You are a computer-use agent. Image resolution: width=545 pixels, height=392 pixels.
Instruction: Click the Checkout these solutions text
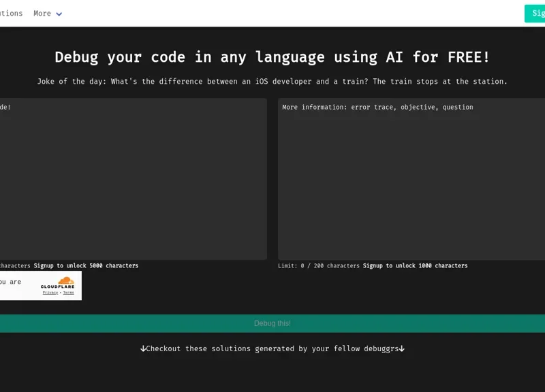coord(272,348)
